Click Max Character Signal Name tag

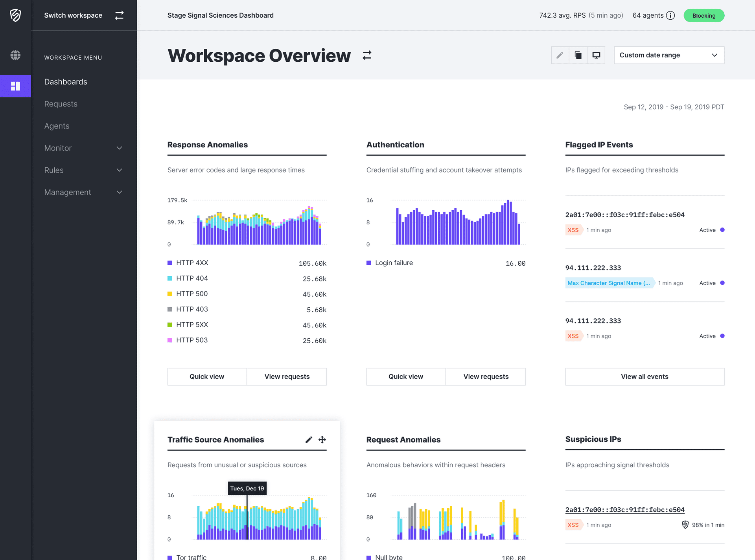[610, 283]
